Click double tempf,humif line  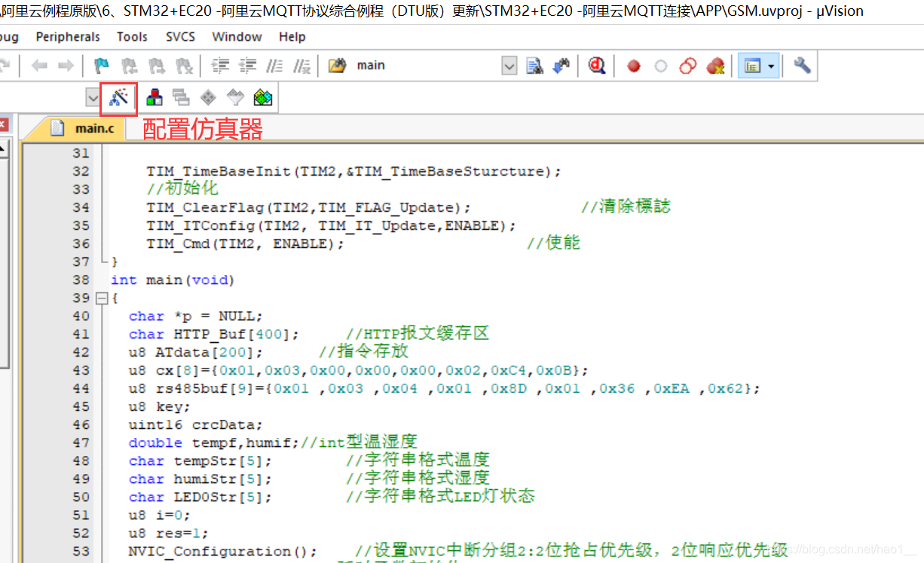pyautogui.click(x=214, y=442)
